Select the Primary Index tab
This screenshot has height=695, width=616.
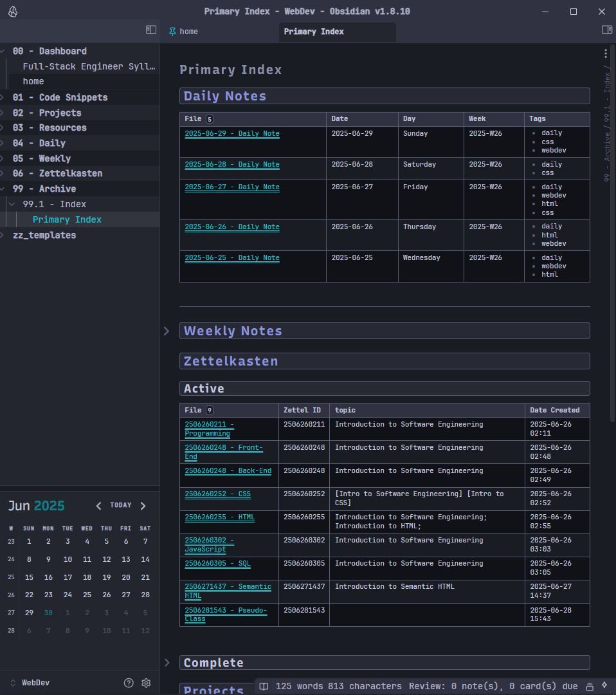point(338,32)
